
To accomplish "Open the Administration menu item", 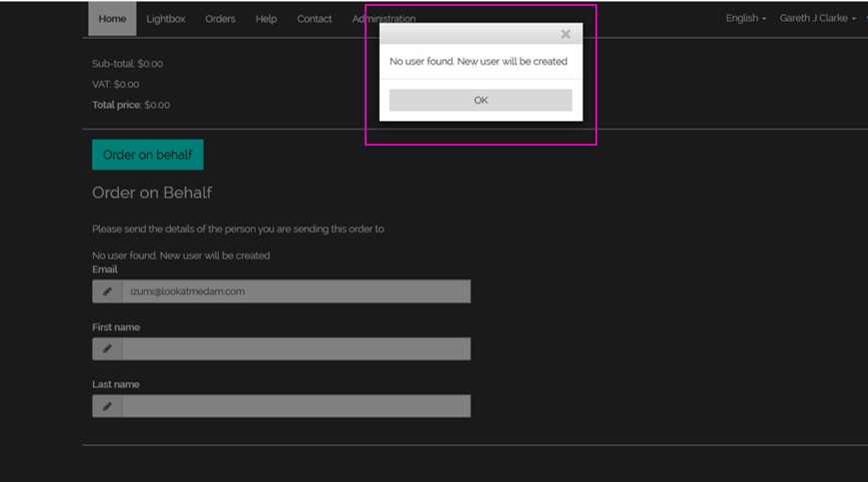I will point(384,19).
